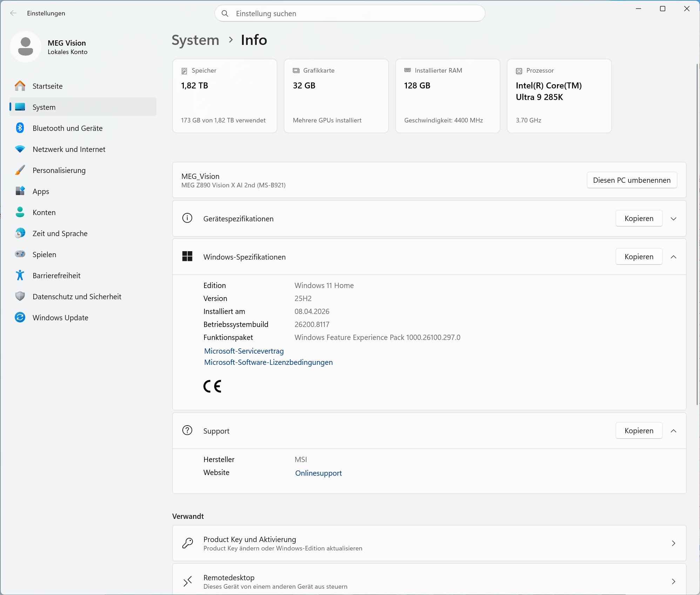Copy Windows-Spezifikationen with Kopieren button
Image resolution: width=700 pixels, height=595 pixels.
click(x=639, y=256)
